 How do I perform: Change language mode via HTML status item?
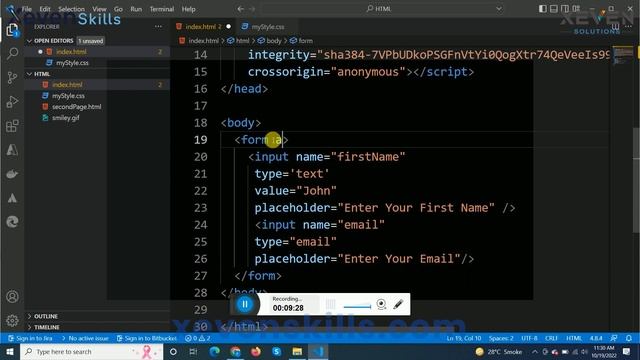574,338
